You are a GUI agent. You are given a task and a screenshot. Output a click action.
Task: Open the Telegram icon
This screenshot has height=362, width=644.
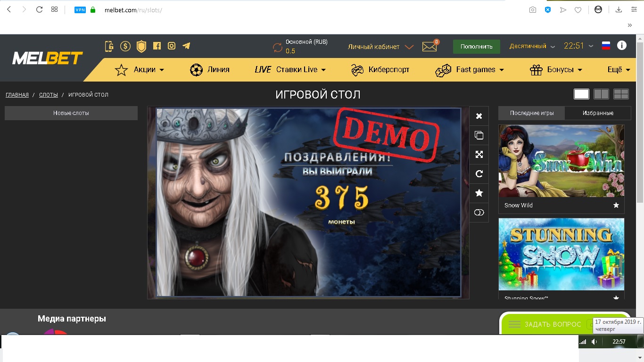(187, 46)
